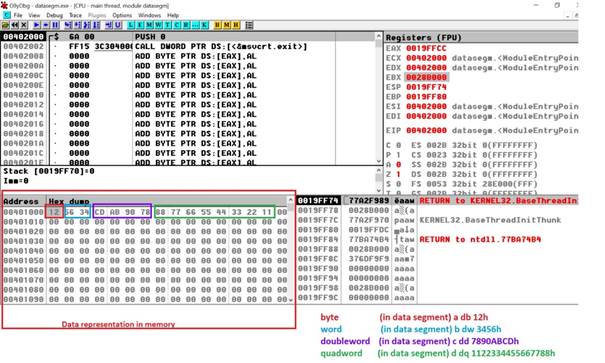Open the Debug menu
Screen dimensions: 605x363
tap(54, 15)
